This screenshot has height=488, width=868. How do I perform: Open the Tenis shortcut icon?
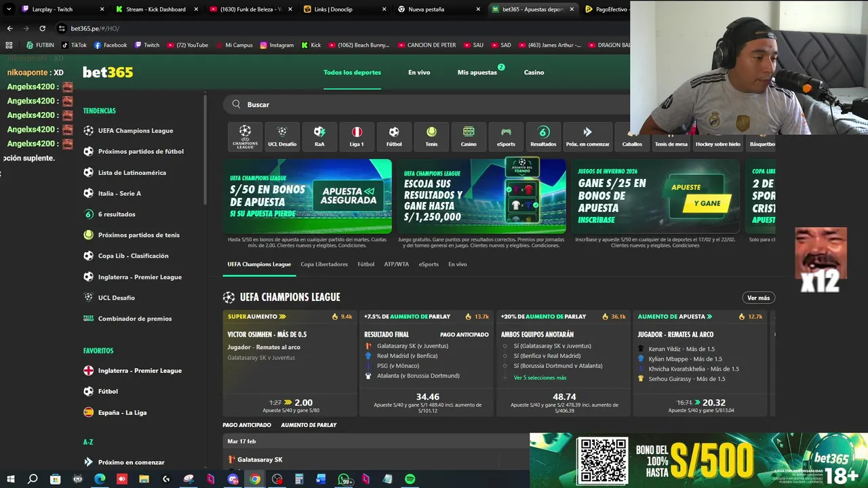click(x=431, y=136)
